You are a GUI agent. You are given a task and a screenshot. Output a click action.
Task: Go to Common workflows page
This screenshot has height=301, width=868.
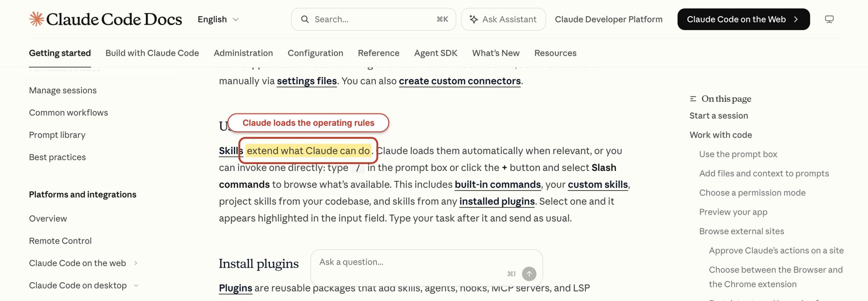[68, 113]
